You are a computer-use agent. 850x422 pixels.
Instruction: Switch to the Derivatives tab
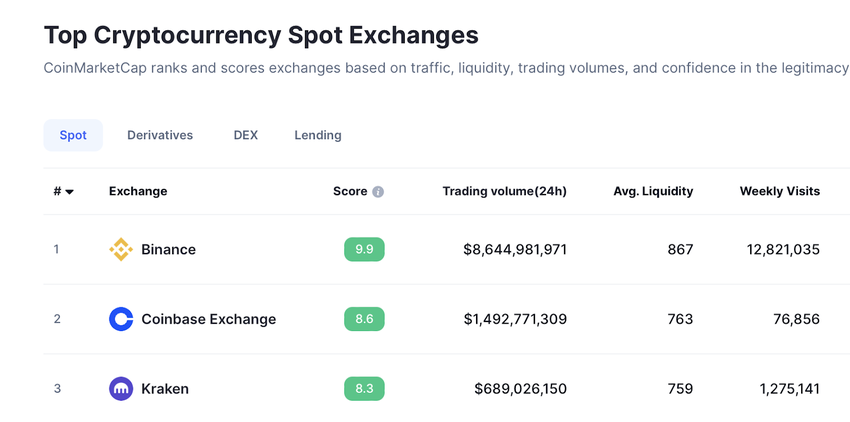(160, 135)
